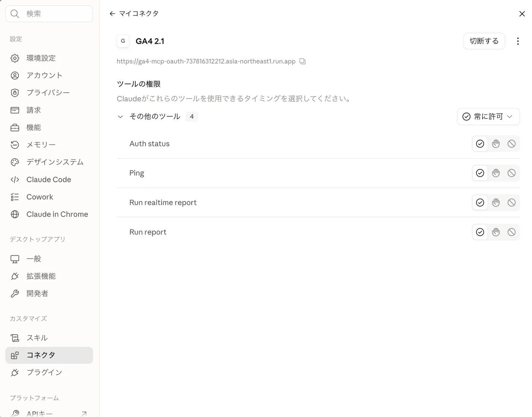This screenshot has width=532, height=417.
Task: Close the settings dialog
Action: 522,14
